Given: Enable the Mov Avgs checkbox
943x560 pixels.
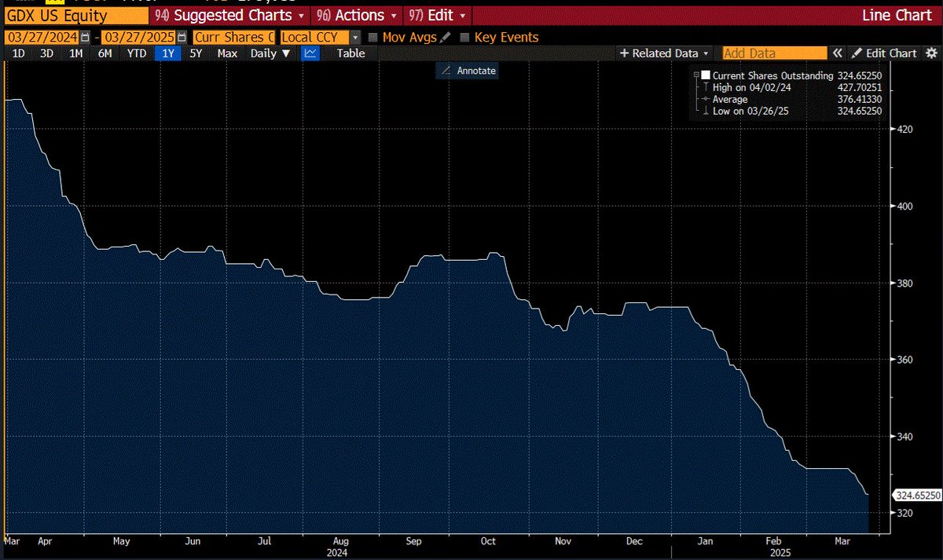Looking at the screenshot, I should click(x=373, y=37).
